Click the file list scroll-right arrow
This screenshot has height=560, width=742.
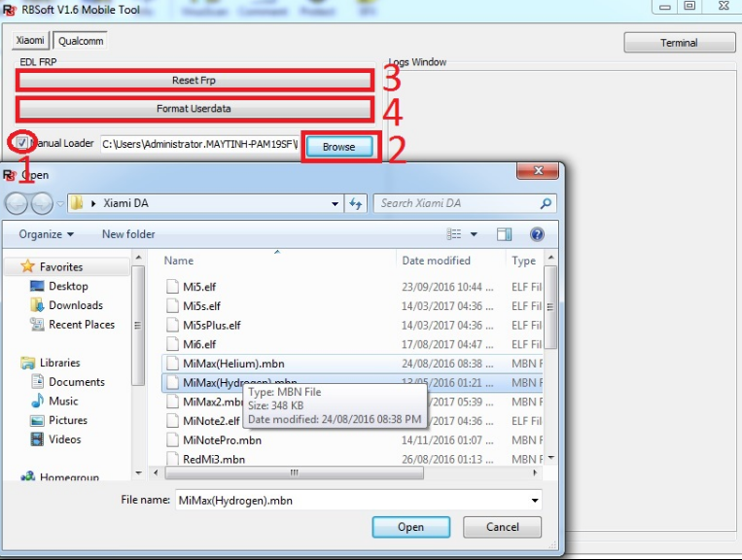click(x=535, y=472)
